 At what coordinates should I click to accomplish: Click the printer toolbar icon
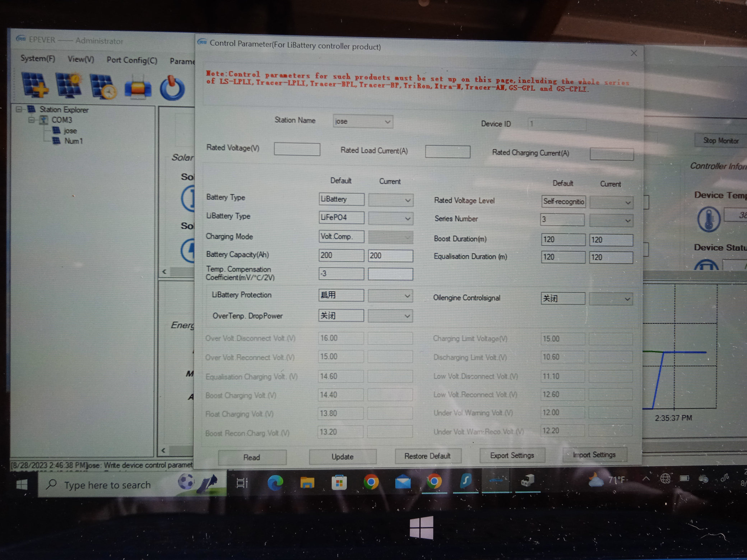pos(138,87)
